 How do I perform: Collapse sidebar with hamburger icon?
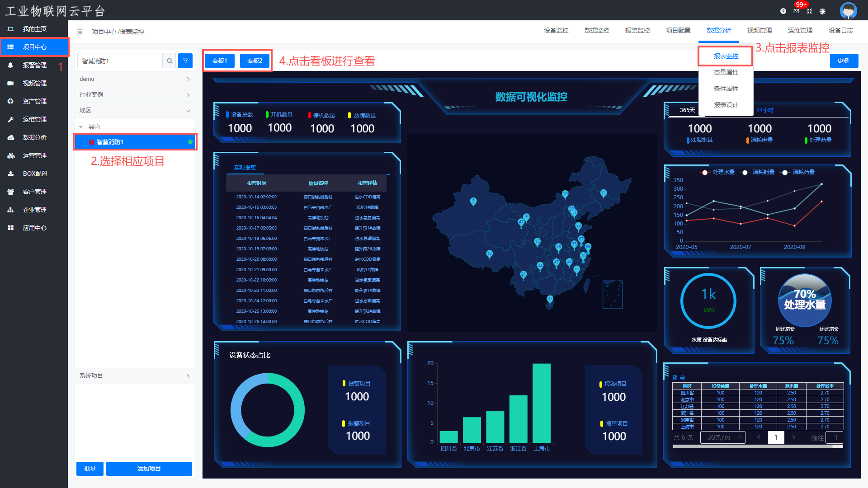[x=80, y=32]
